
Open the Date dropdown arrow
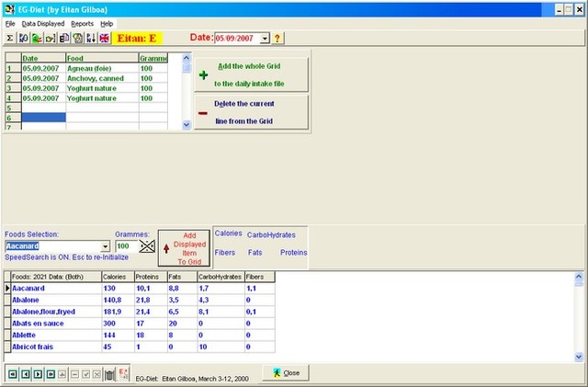pyautogui.click(x=265, y=39)
